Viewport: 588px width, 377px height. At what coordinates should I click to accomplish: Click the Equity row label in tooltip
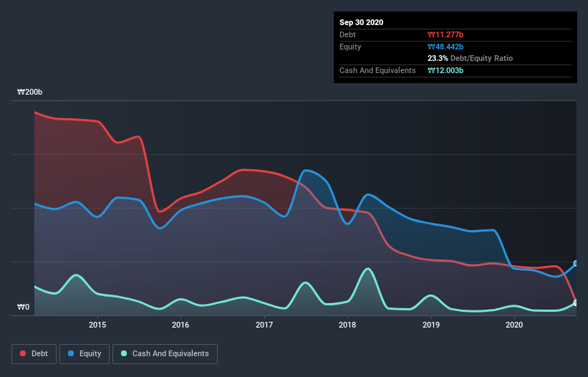(x=350, y=47)
